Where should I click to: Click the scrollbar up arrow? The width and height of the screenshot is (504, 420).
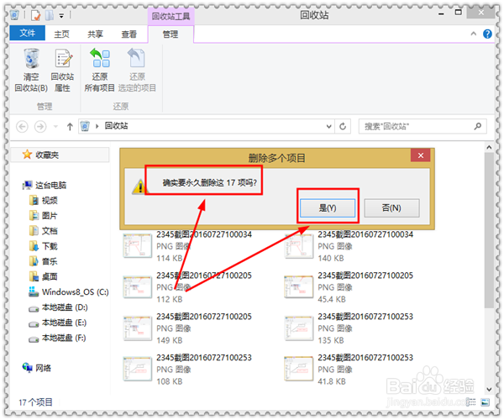489,147
